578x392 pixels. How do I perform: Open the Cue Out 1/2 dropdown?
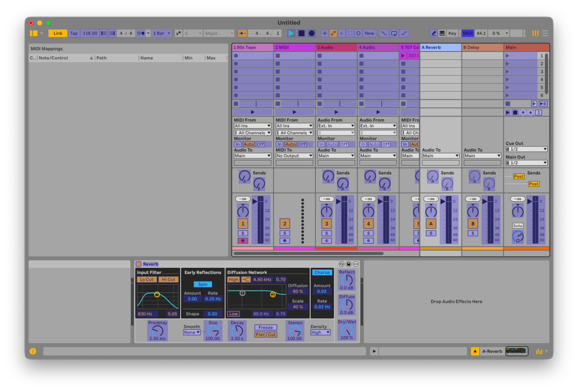pyautogui.click(x=526, y=149)
